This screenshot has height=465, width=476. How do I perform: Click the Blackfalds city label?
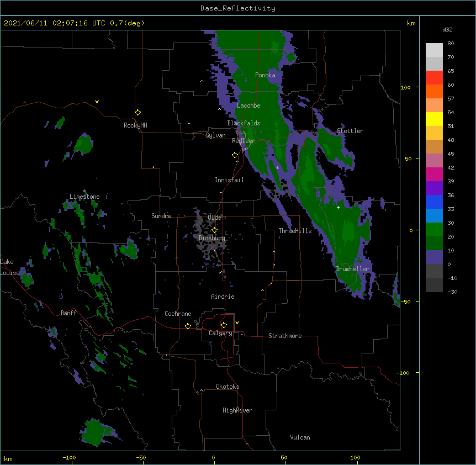[244, 123]
